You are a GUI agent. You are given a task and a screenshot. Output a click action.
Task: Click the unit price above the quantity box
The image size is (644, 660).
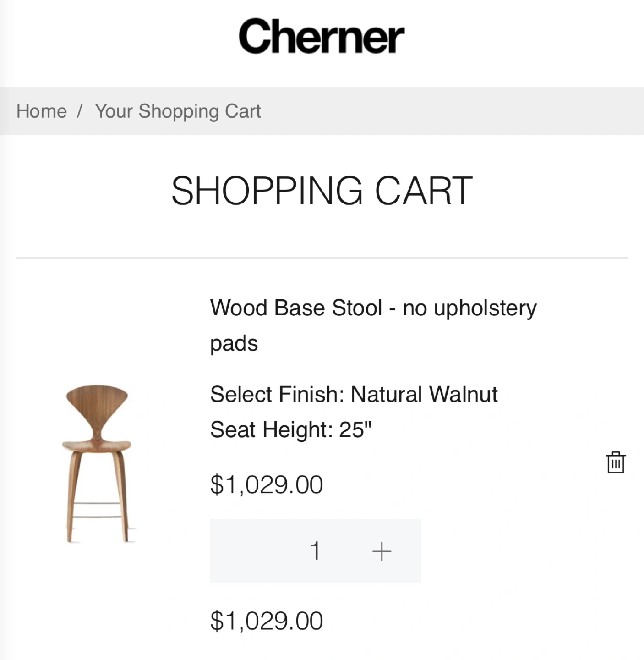tap(267, 485)
